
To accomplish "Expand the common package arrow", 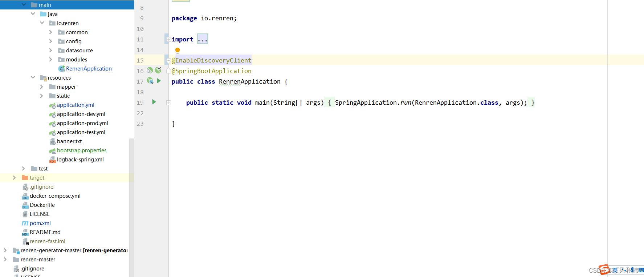I will click(x=51, y=32).
